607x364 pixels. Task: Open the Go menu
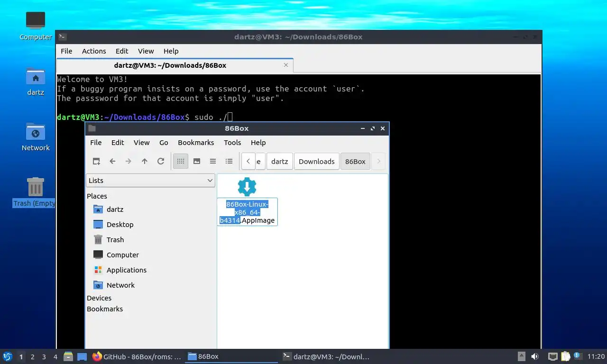point(164,142)
